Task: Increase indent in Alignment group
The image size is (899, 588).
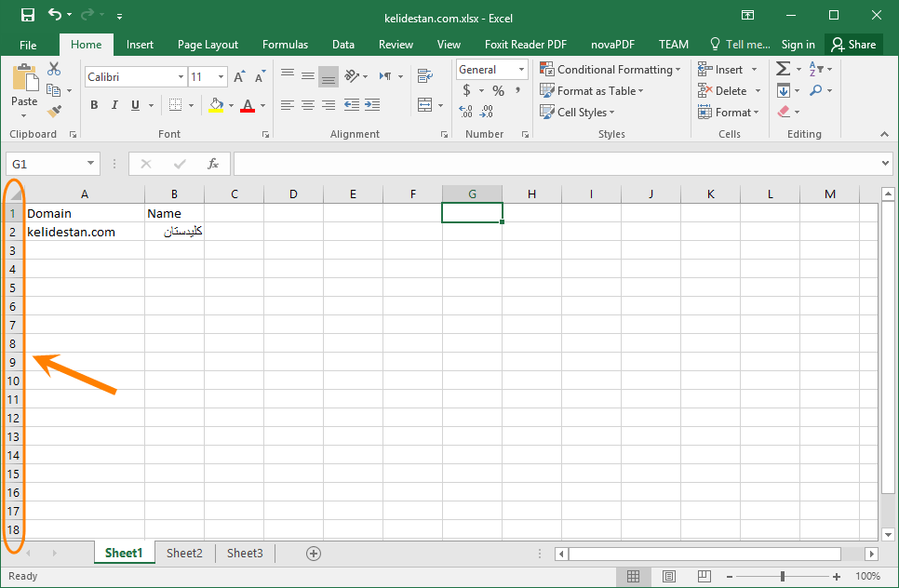Action: tap(372, 105)
